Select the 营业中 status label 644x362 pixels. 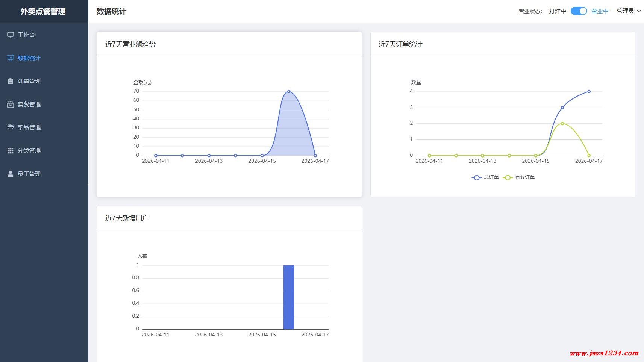click(x=600, y=11)
